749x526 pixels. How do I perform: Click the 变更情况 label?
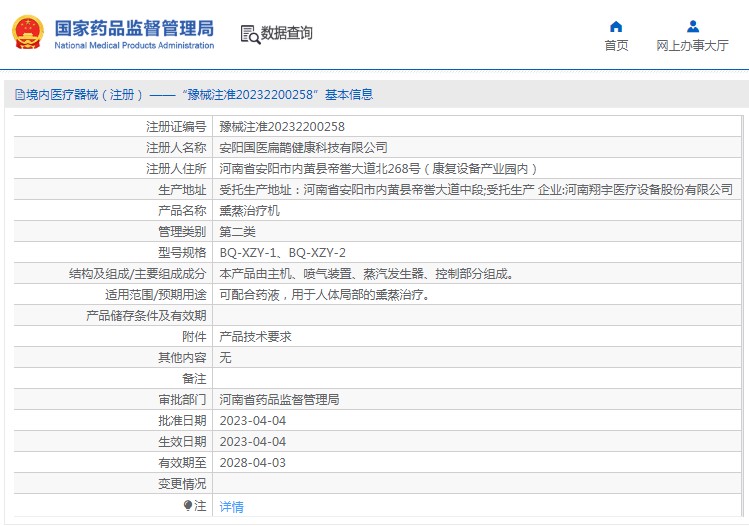point(182,484)
